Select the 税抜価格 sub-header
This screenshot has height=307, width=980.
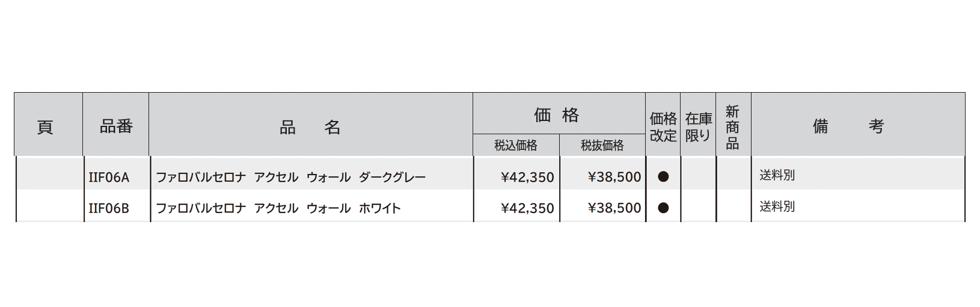[602, 146]
